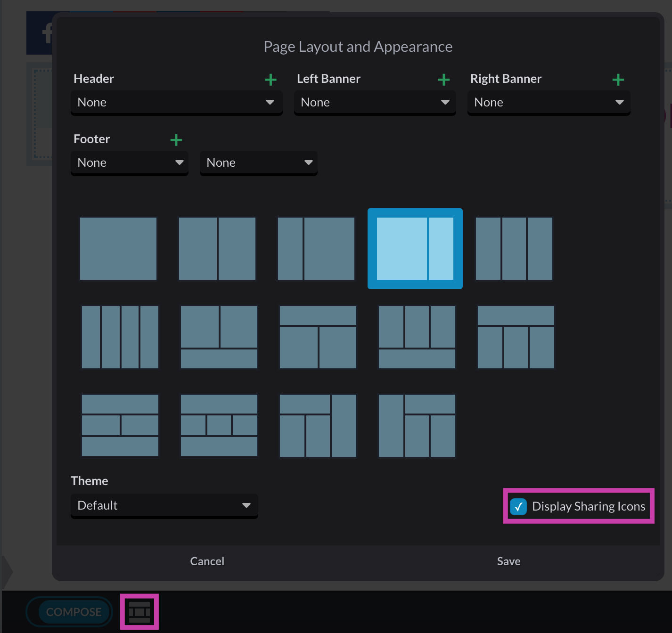
Task: Select the single-column layout thumbnail
Action: 118,249
